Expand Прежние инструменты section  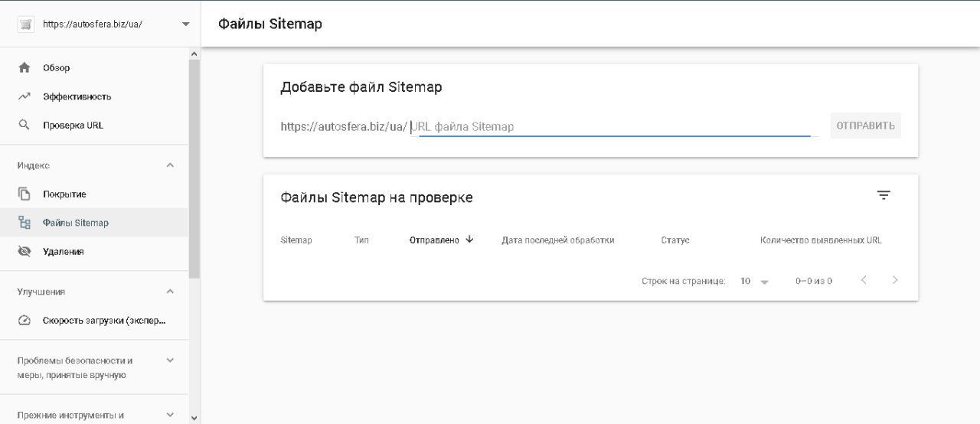[170, 415]
